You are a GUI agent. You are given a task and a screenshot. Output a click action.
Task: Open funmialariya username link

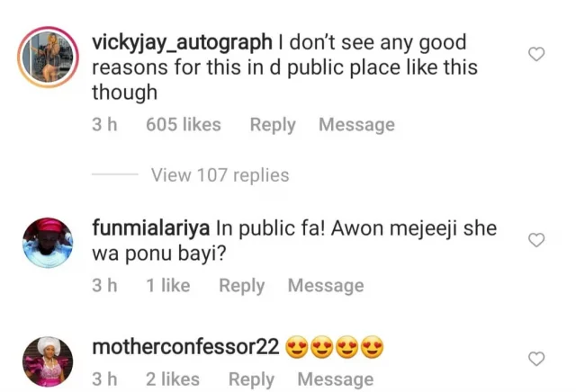(x=151, y=228)
